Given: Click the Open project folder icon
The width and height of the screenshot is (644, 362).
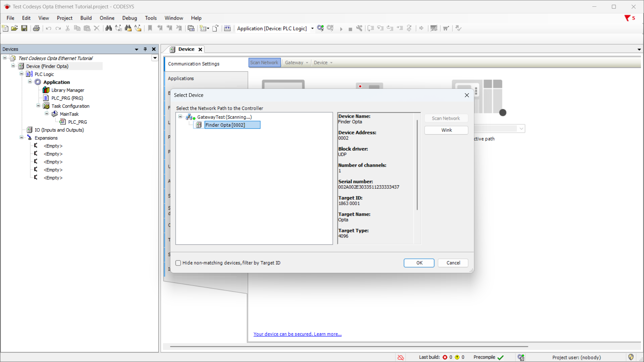Looking at the screenshot, I should coord(14,28).
